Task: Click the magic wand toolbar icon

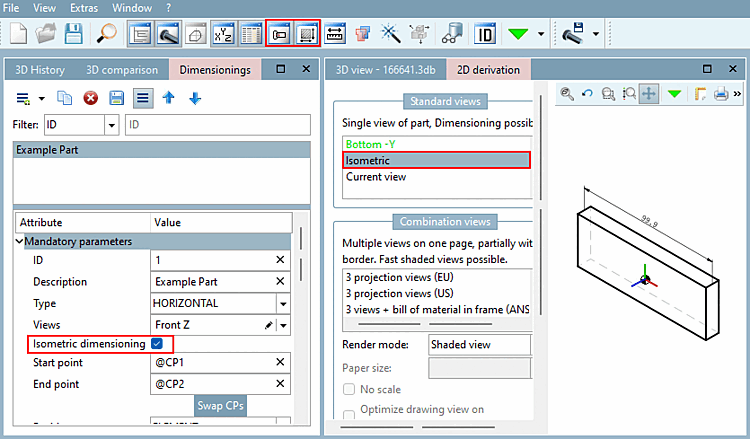Action: click(x=391, y=34)
